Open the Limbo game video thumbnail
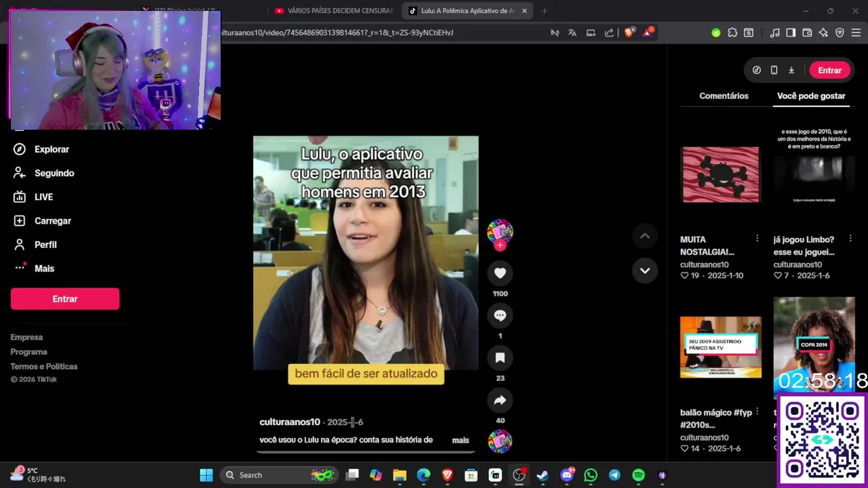Viewport: 868px width, 488px height. coord(814,174)
